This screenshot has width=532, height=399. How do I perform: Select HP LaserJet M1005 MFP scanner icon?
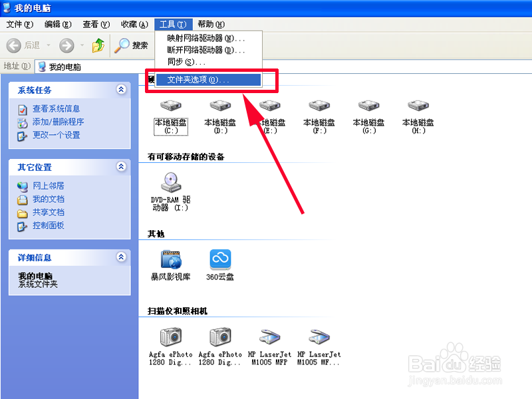click(x=270, y=336)
